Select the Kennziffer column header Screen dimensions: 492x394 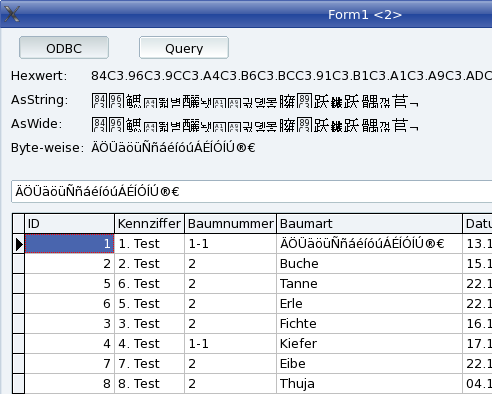tap(149, 224)
